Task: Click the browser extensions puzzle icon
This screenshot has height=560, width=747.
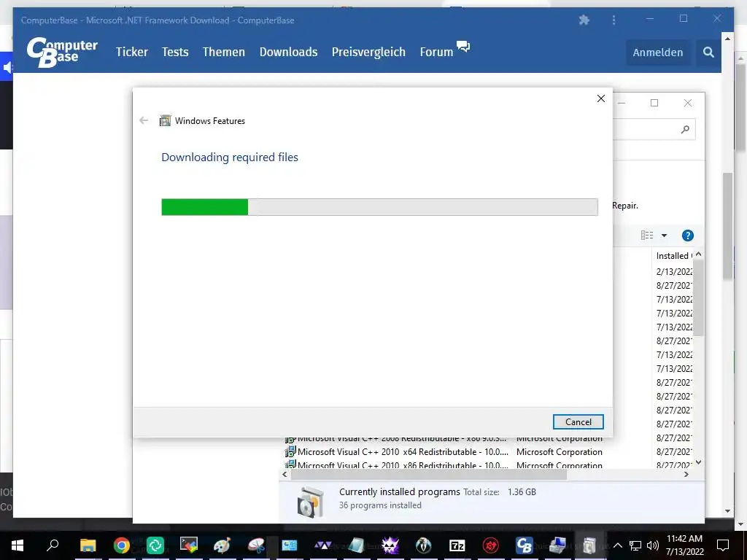Action: click(584, 20)
